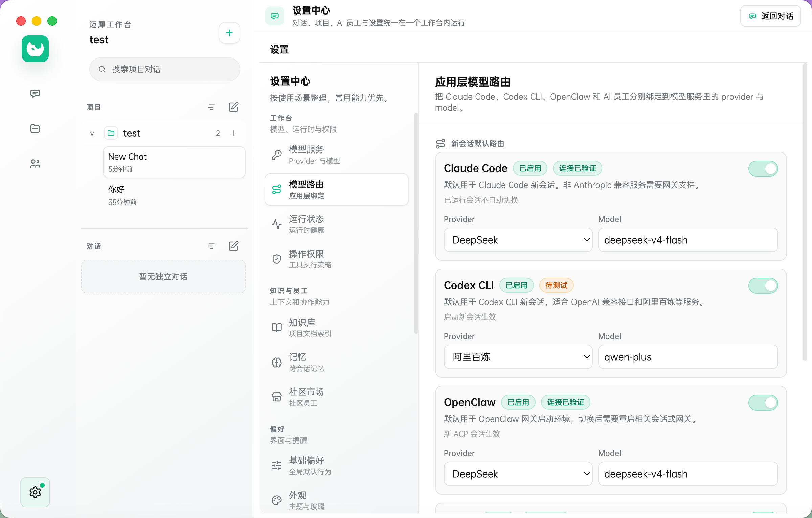Select 操作权限 settings item
The height and width of the screenshot is (518, 812).
point(336,259)
